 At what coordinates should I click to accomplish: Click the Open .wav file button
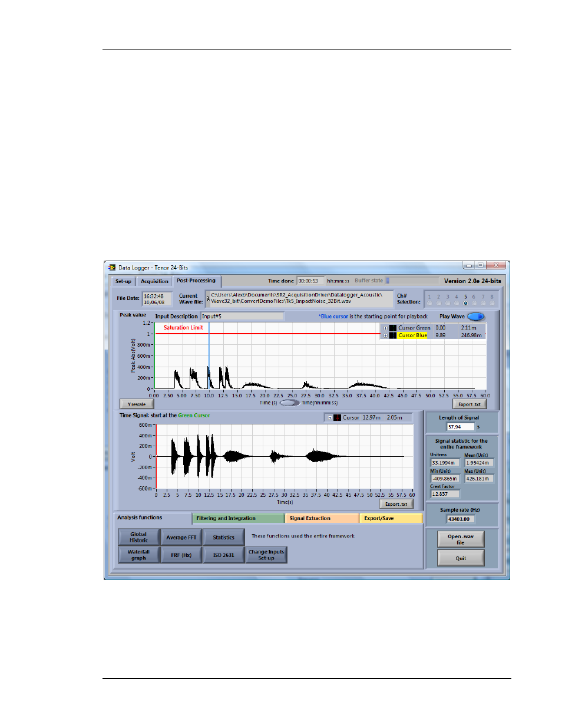(461, 539)
